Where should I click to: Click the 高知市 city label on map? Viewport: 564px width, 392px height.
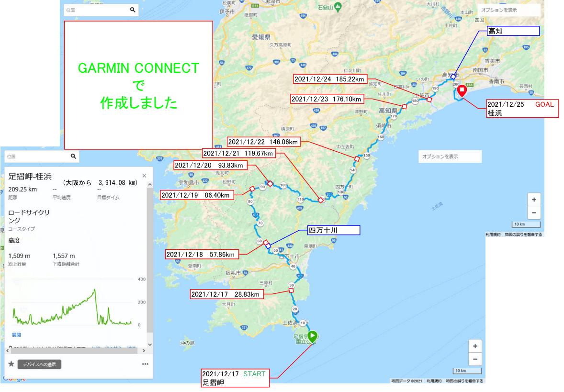point(451,75)
